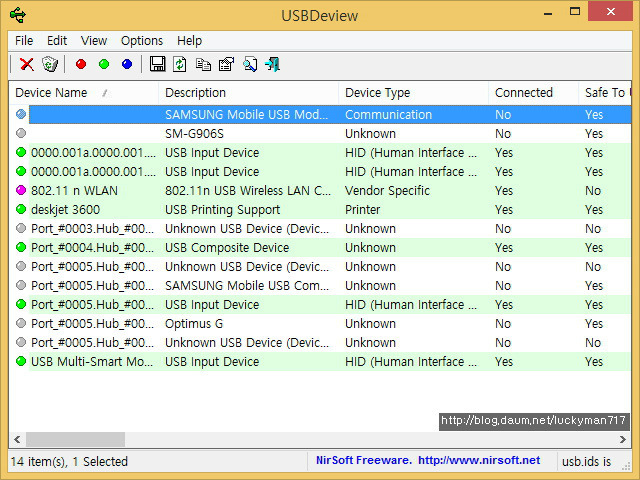Minimize the USBDeview window
This screenshot has height=480, width=640.
pyautogui.click(x=548, y=12)
